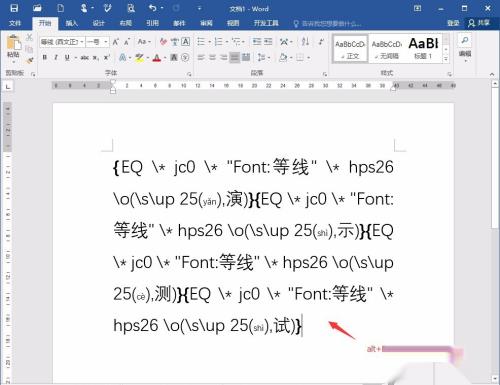Save the document from Quick Access Toolbar
Screen dimensions: 500x385
coord(14,8)
